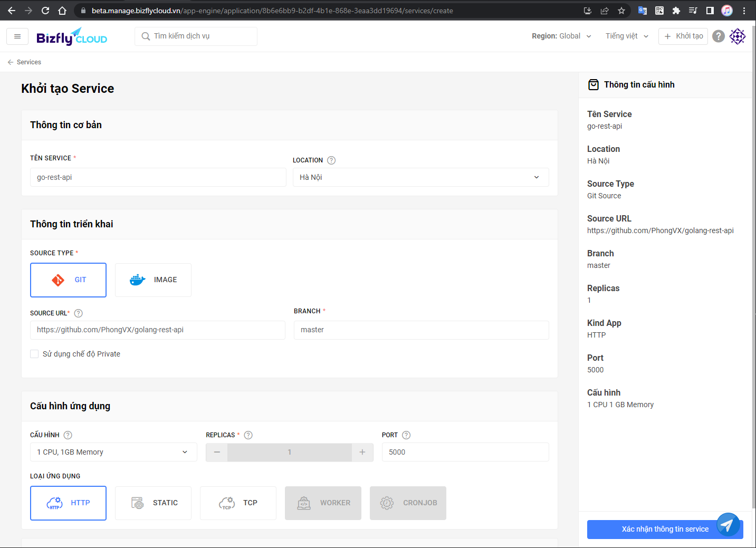Click Xác nhận thông tin service

664,528
